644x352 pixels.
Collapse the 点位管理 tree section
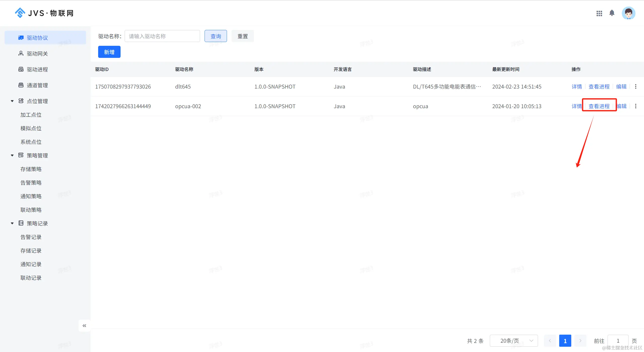coord(12,101)
